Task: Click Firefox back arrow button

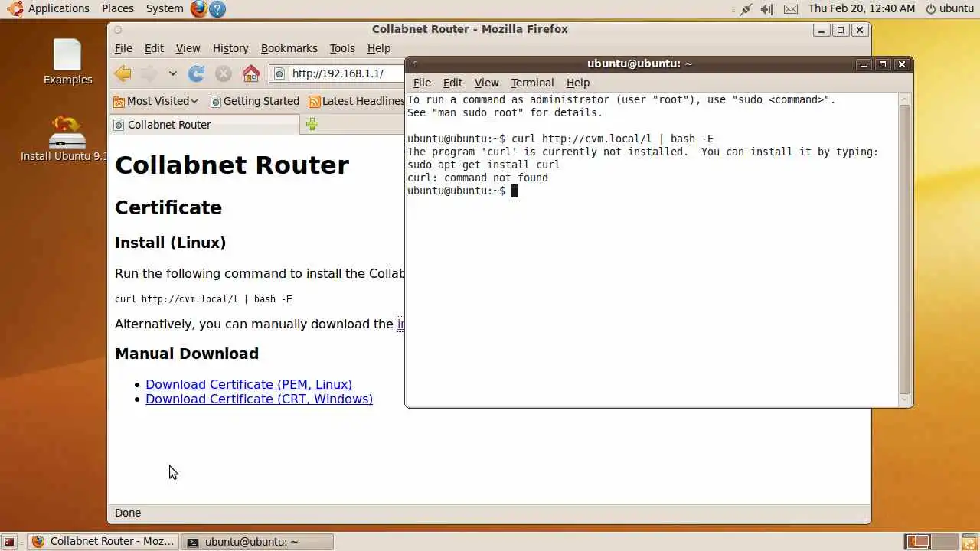Action: [122, 73]
